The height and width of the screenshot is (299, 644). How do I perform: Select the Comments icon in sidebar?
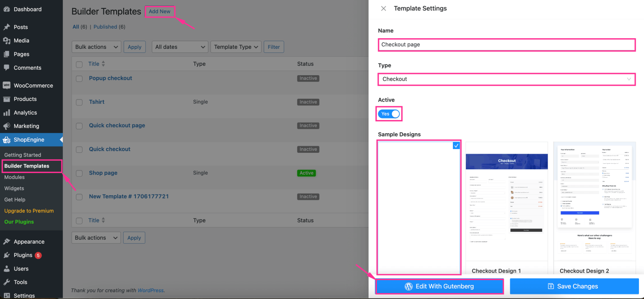click(x=7, y=68)
